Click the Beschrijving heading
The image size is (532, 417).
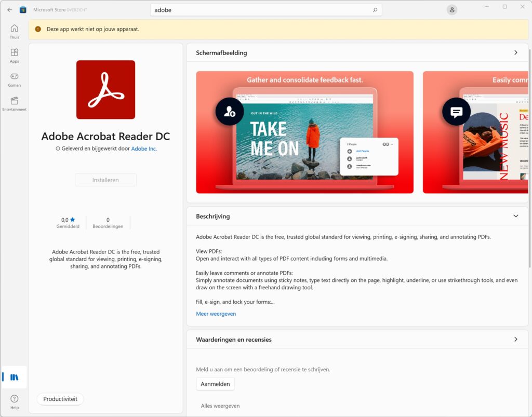tap(212, 217)
